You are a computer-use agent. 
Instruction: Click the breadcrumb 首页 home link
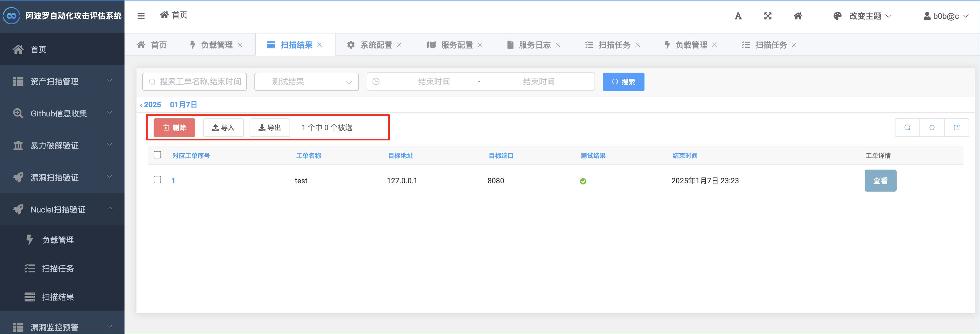[174, 15]
